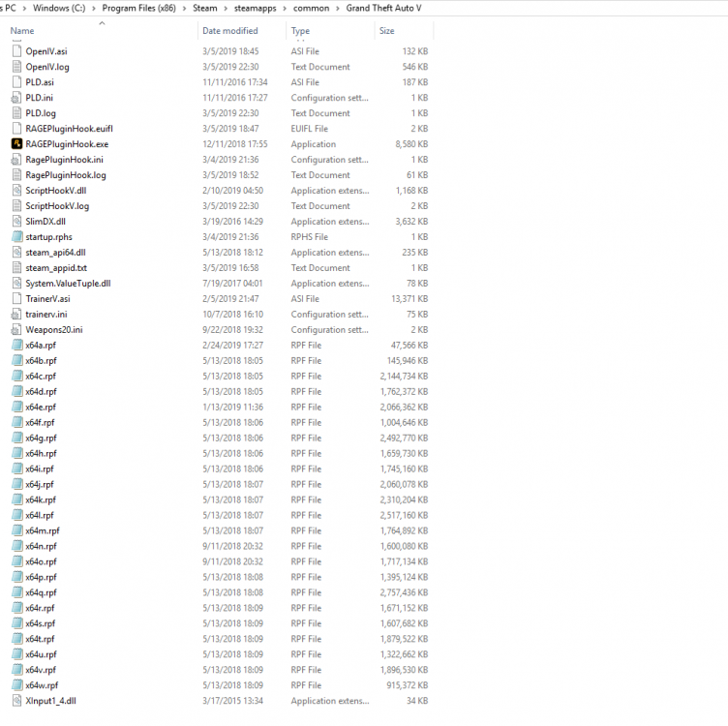Select the file name x64i.rpf
Screen dimensions: 728x726
tap(40, 469)
